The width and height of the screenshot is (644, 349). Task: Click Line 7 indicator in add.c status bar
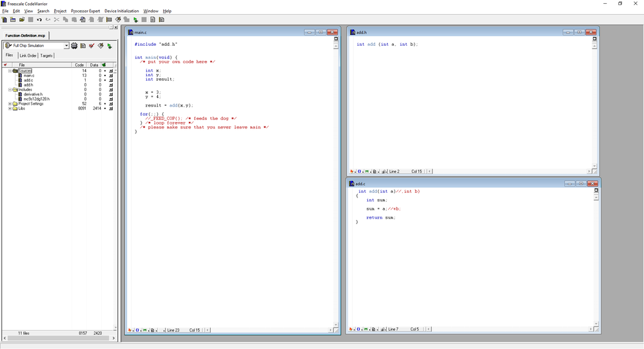[x=393, y=329]
